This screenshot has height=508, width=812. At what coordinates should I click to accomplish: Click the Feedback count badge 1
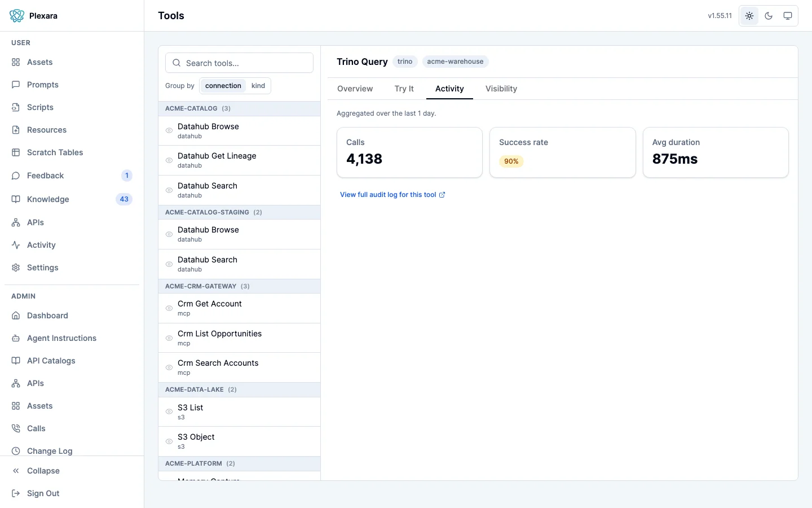[x=127, y=176]
